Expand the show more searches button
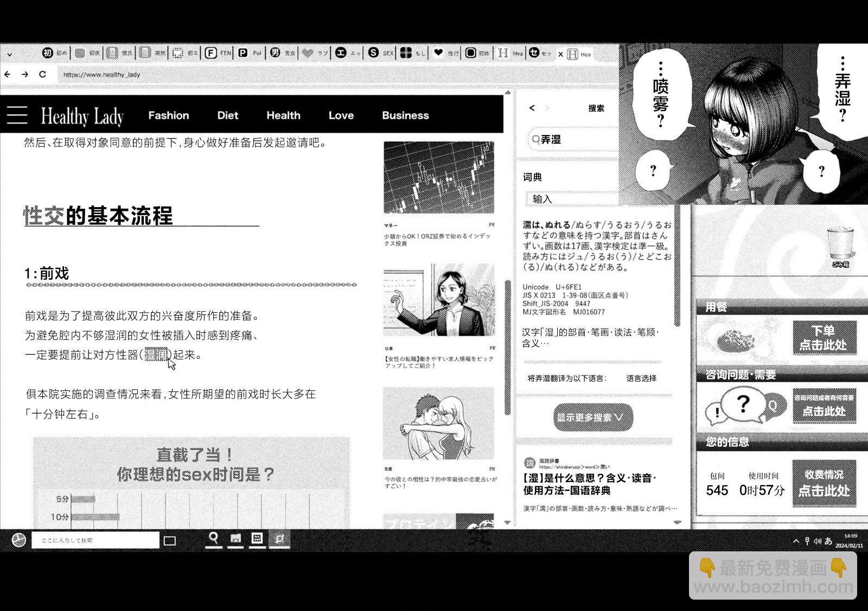Viewport: 868px width, 611px height. pyautogui.click(x=593, y=417)
